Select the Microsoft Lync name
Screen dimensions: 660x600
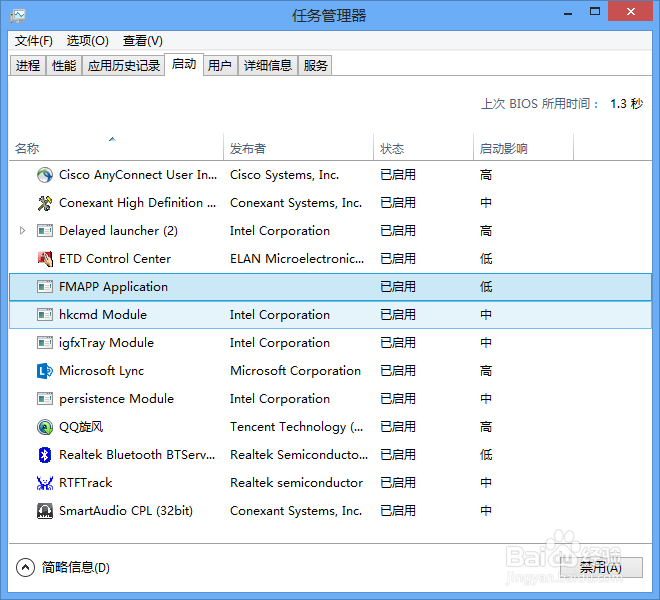tap(101, 371)
